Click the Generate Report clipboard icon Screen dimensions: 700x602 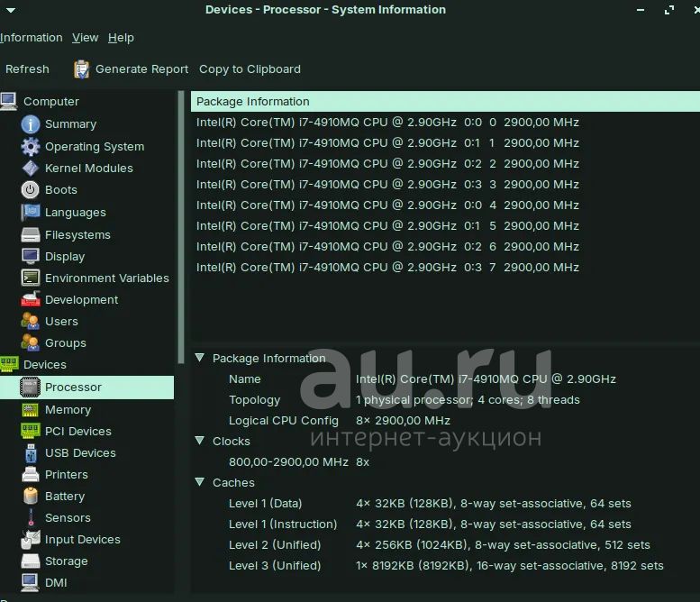click(81, 69)
